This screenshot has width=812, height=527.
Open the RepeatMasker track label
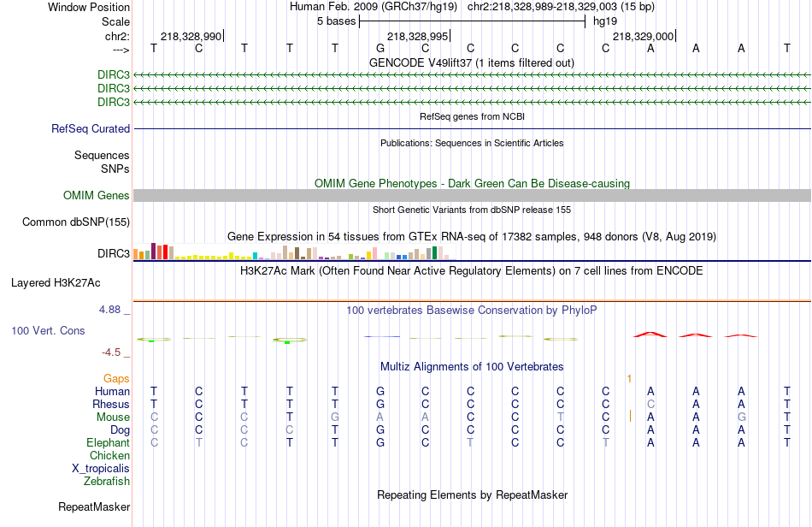click(x=94, y=506)
